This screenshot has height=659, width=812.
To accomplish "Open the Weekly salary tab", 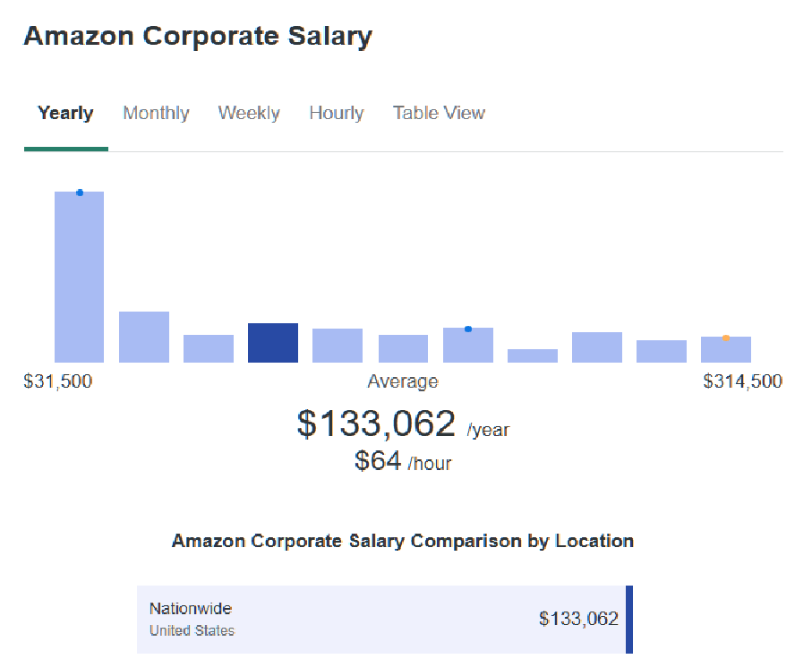I will pos(249,114).
